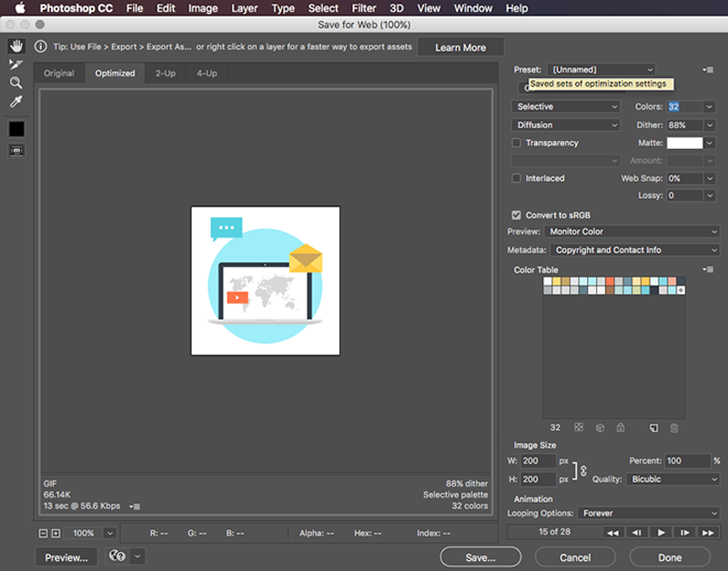The width and height of the screenshot is (728, 571).
Task: Click the white Matte color swatch
Action: click(x=685, y=143)
